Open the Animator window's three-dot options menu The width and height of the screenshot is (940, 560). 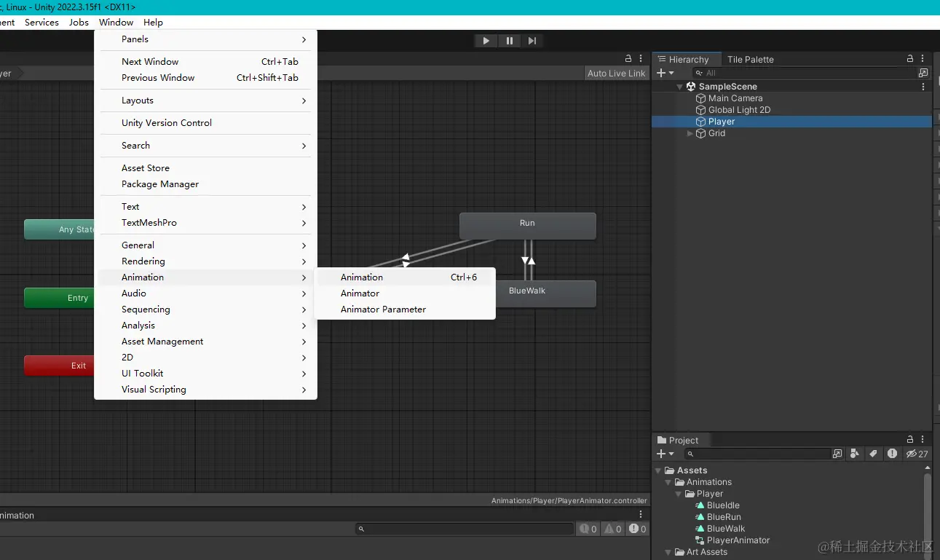pyautogui.click(x=641, y=59)
